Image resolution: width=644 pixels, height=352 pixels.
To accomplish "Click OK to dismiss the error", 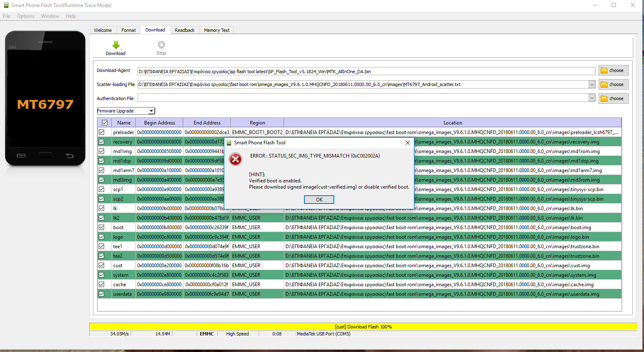I will (x=319, y=200).
